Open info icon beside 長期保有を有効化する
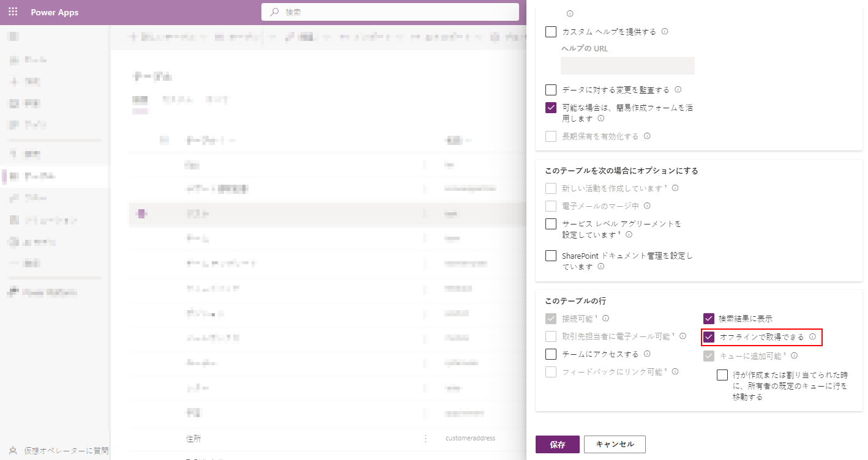This screenshot has height=460, width=868. pyautogui.click(x=647, y=136)
